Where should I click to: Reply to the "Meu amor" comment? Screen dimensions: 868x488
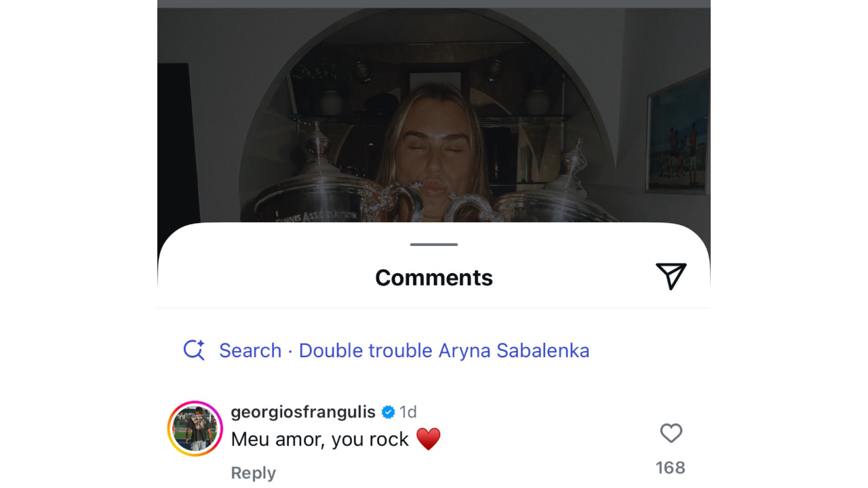(x=253, y=472)
